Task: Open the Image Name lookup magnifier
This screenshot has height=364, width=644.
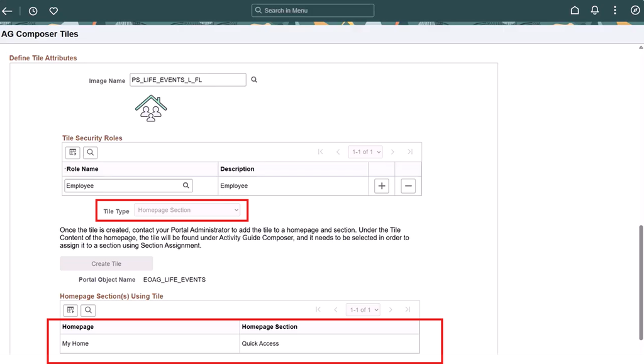Action: tap(254, 80)
